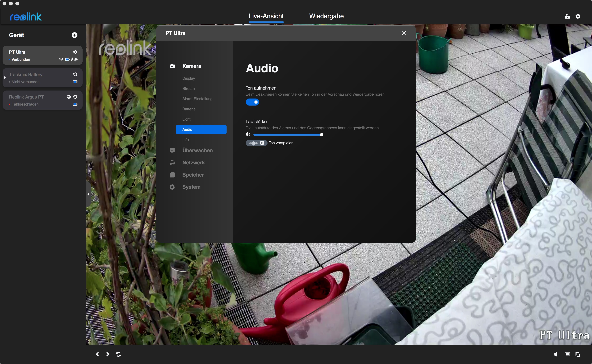Expand Trackmix Battery device arrow
This screenshot has width=592, height=364.
[x=5, y=78]
